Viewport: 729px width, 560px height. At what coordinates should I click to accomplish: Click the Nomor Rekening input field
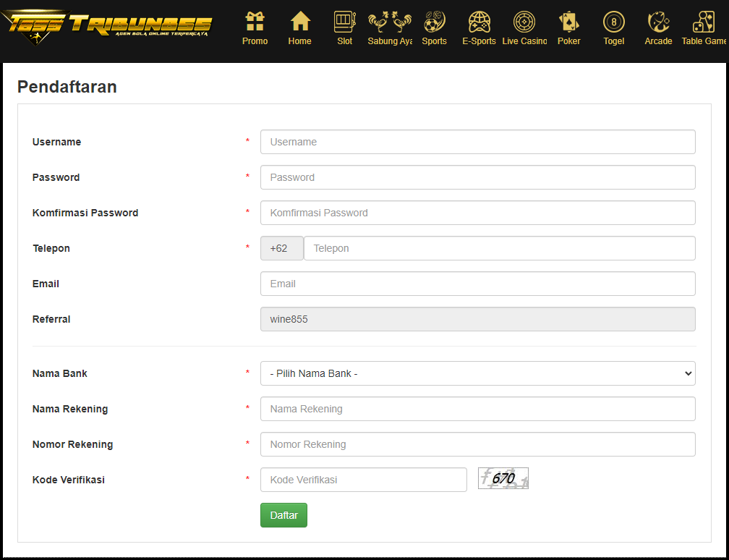pos(477,444)
